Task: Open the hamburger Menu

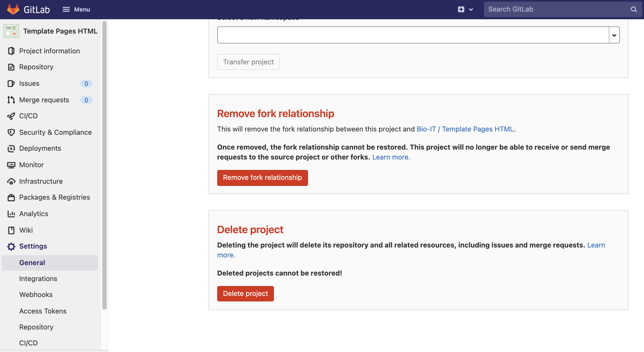Action: (76, 9)
